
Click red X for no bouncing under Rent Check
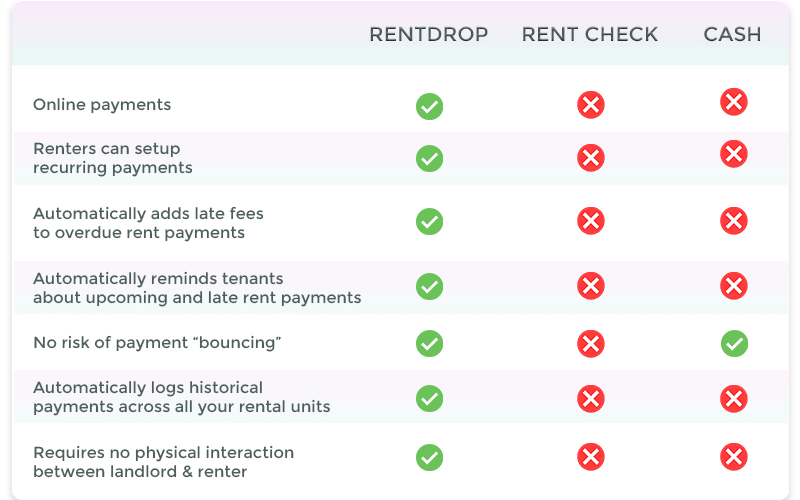tap(590, 343)
